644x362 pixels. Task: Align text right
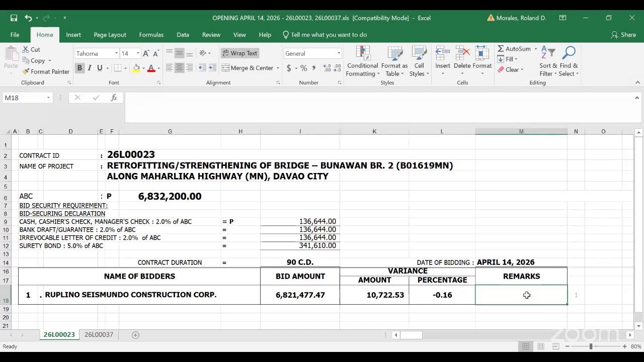[x=189, y=68]
